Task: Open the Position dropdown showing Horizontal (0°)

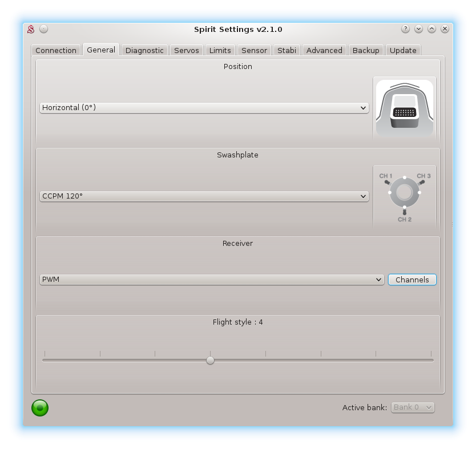Action: [204, 108]
